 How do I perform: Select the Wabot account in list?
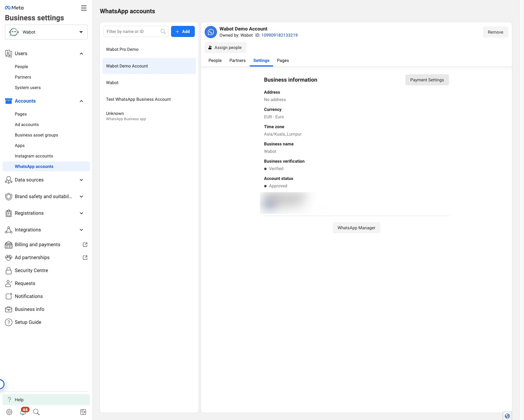(149, 83)
